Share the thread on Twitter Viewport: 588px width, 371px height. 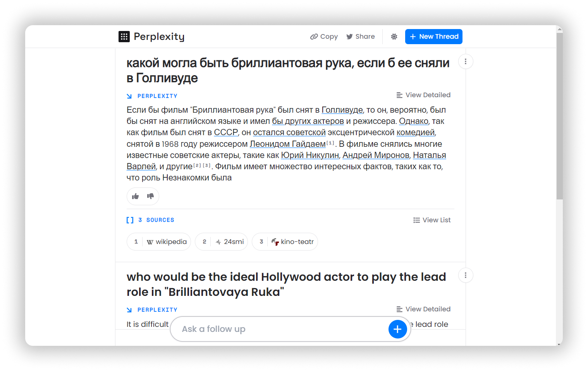361,37
